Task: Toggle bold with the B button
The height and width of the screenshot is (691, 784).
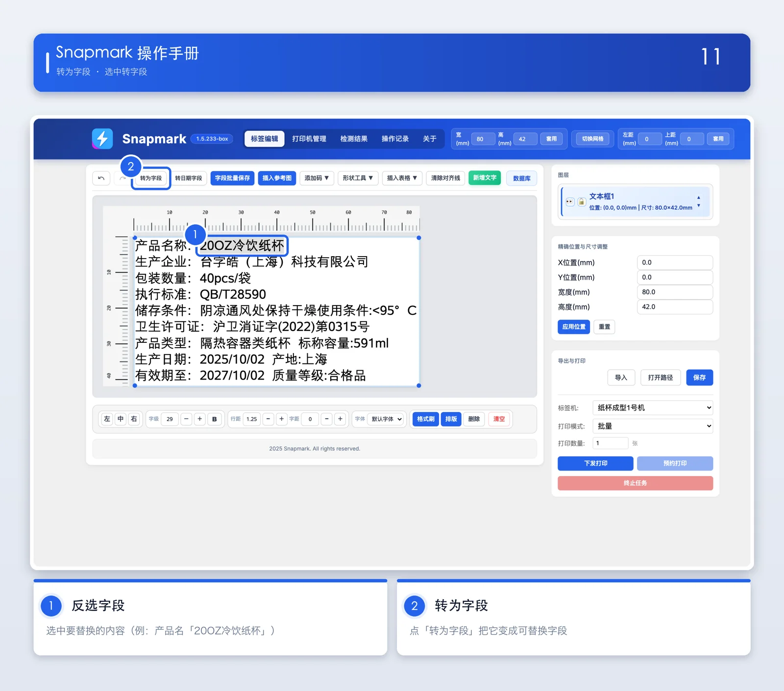Action: pyautogui.click(x=215, y=419)
